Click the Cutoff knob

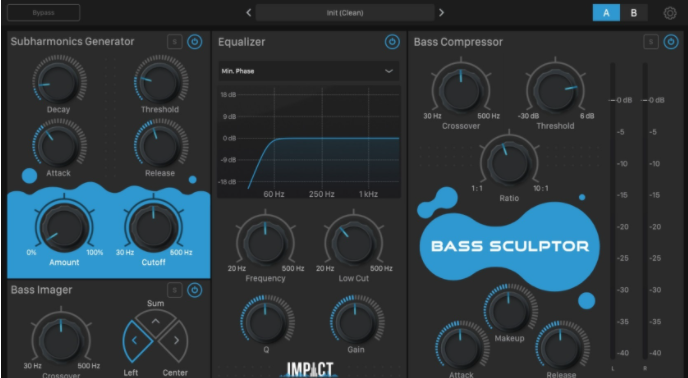click(x=154, y=227)
